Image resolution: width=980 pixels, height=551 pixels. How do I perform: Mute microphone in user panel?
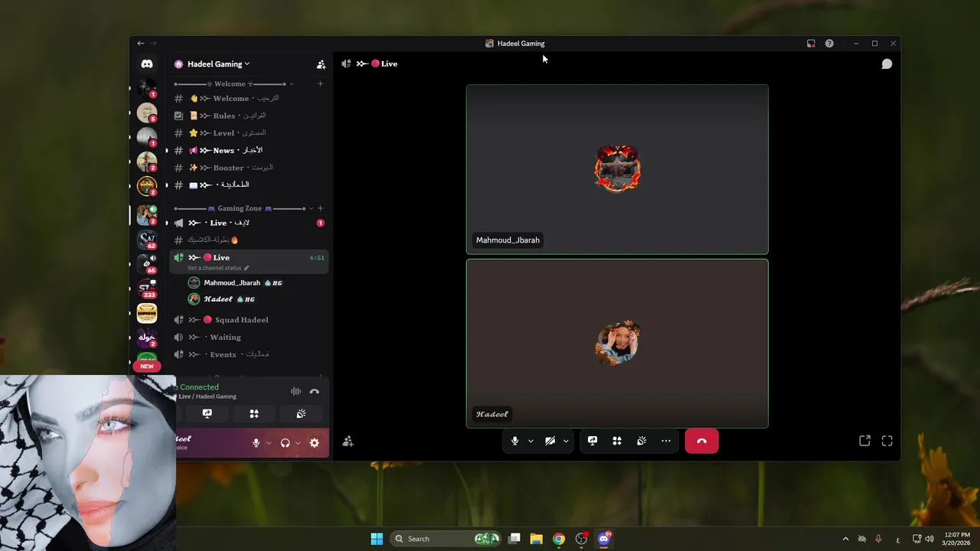coord(256,443)
